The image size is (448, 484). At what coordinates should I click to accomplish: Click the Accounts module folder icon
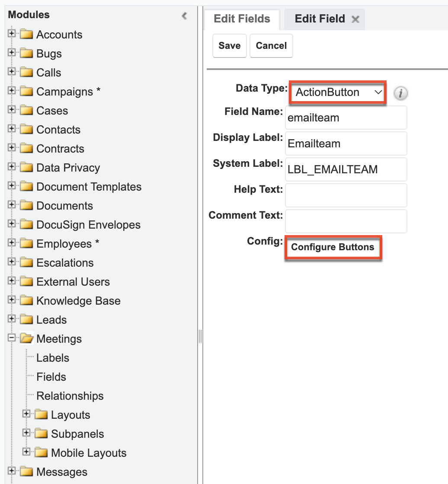click(x=26, y=35)
